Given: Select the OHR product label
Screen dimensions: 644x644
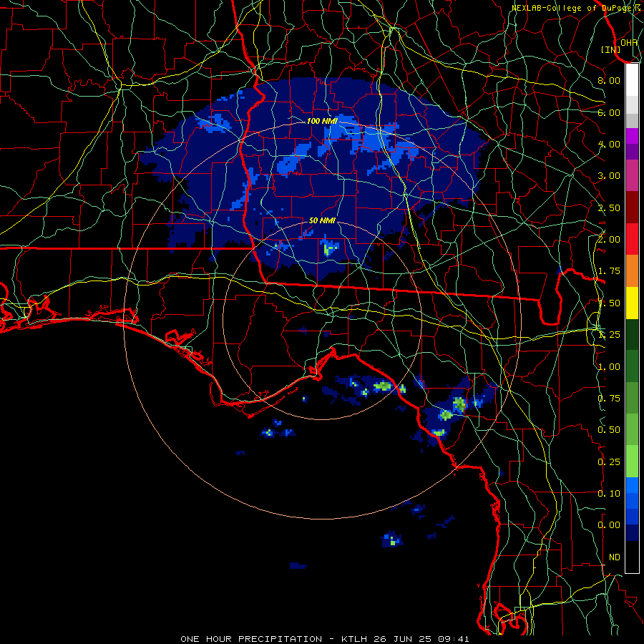Looking at the screenshot, I should coord(629,42).
